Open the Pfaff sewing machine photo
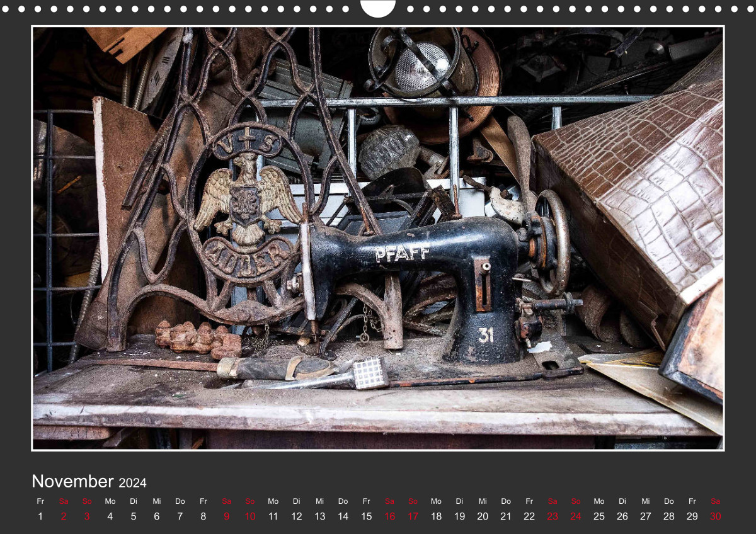This screenshot has height=534, width=756. point(378,238)
